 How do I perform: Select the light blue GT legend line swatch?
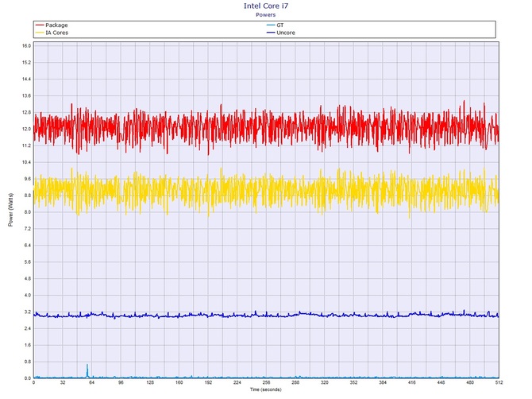271,25
